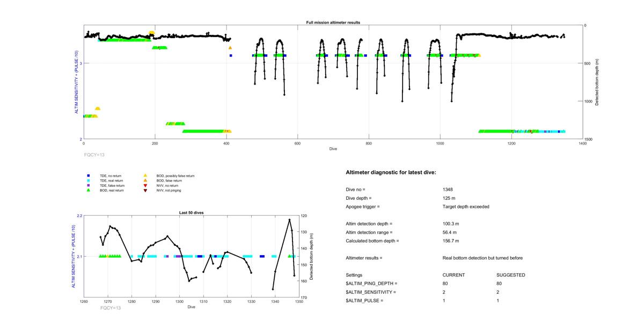Screen dimensions: 644x334
Task: Select the $ALTIM_PING_DEPTH setting label
Action: (371, 284)
